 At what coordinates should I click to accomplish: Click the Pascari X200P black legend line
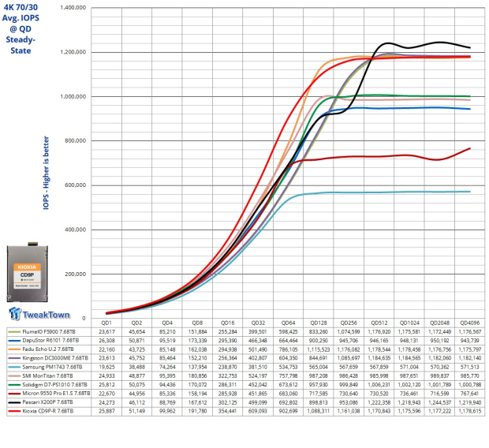[x=14, y=402]
